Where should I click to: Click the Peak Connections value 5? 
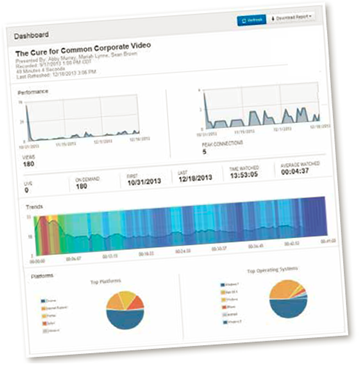click(204, 152)
